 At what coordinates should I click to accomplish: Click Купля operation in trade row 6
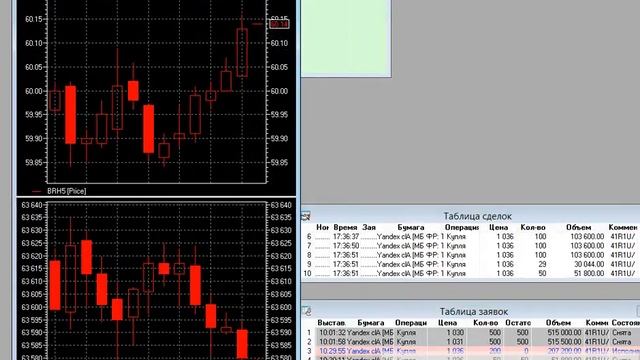(x=456, y=237)
